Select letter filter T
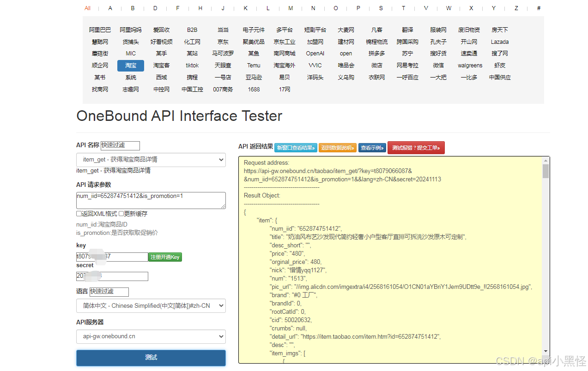 [403, 8]
